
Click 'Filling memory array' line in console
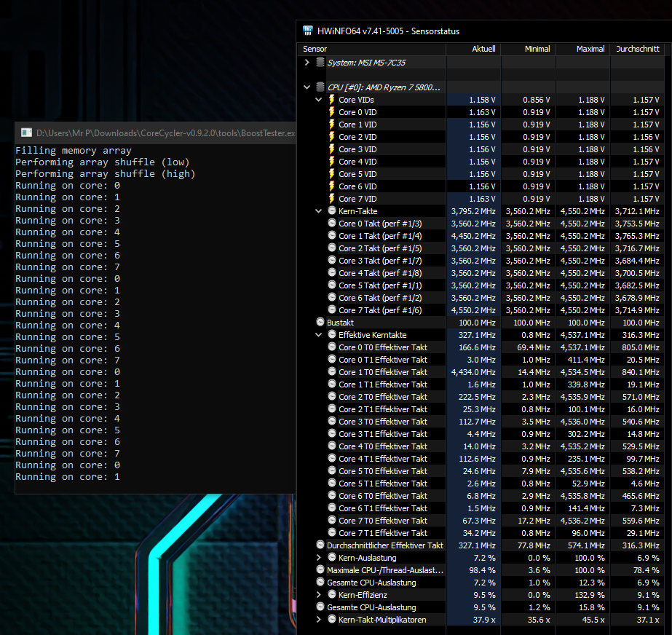[74, 151]
